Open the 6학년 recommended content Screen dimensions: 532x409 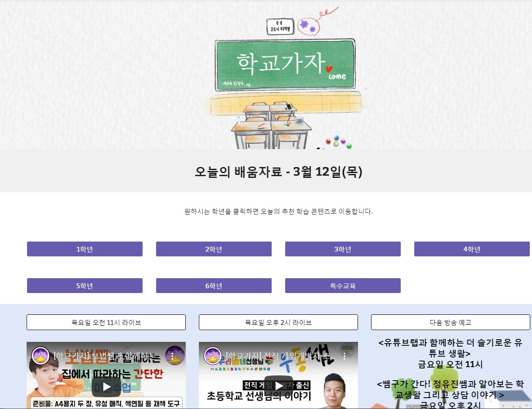coord(214,286)
